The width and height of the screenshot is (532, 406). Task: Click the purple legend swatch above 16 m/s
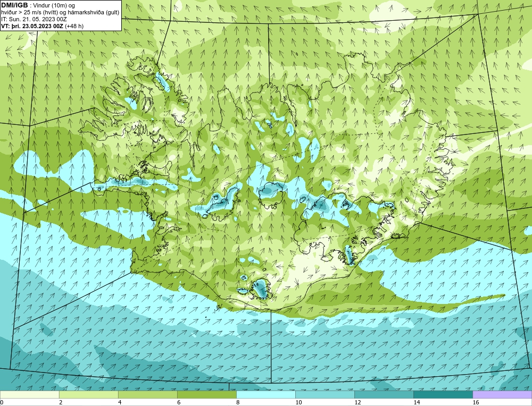(x=502, y=394)
